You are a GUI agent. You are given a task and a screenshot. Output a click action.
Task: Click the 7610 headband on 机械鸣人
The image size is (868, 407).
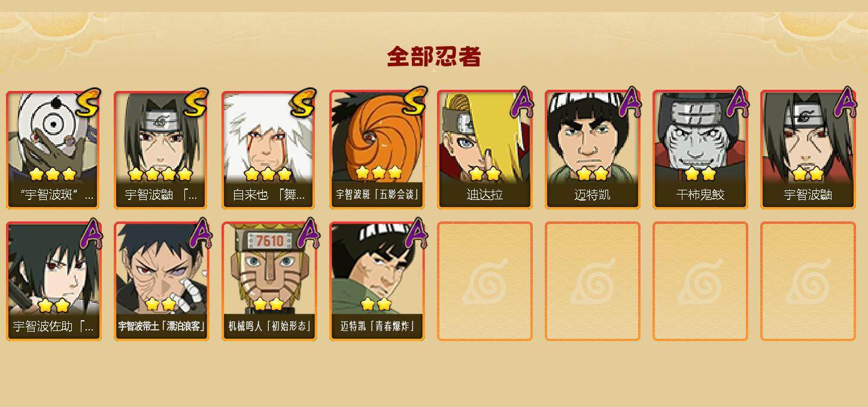tap(269, 241)
